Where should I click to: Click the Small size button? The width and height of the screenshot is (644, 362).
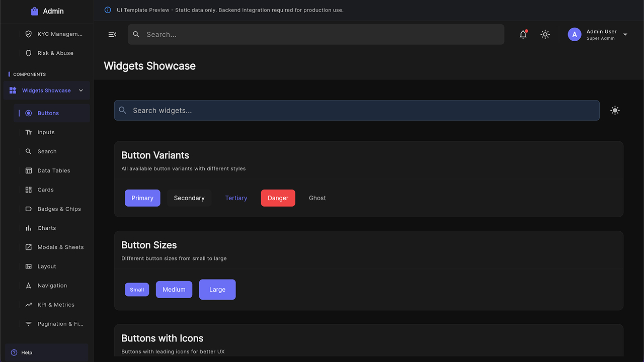[x=137, y=290]
